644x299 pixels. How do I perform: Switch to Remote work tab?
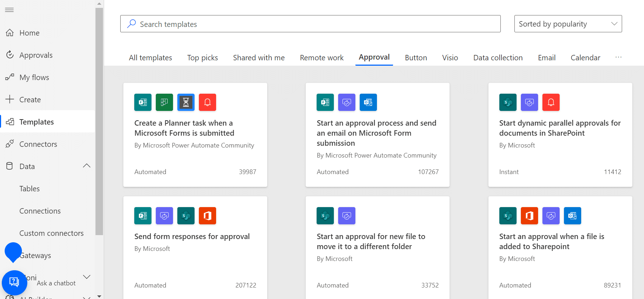(322, 57)
